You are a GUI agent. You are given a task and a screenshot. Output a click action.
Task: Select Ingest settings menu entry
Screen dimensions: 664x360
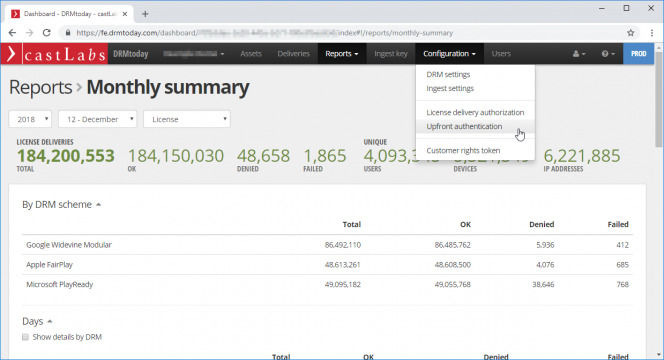(x=450, y=89)
